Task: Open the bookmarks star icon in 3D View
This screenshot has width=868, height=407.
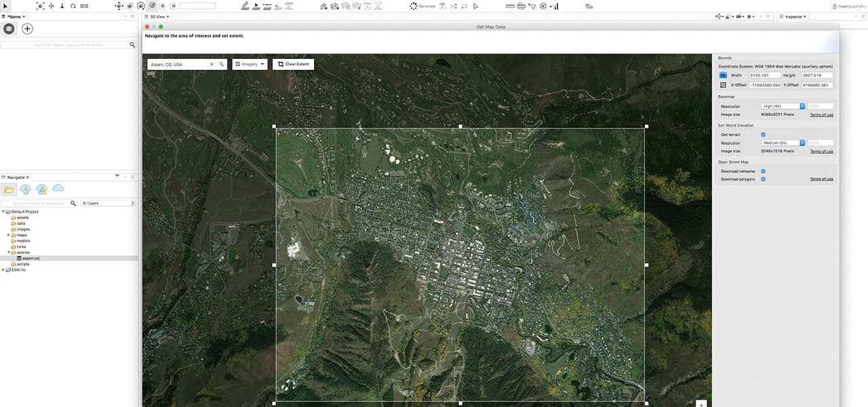Action: (749, 16)
